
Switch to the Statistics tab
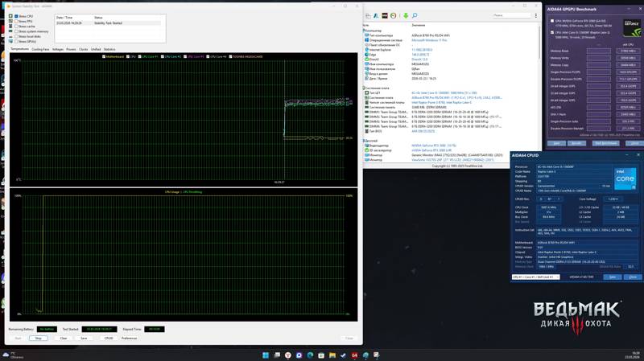tap(109, 49)
